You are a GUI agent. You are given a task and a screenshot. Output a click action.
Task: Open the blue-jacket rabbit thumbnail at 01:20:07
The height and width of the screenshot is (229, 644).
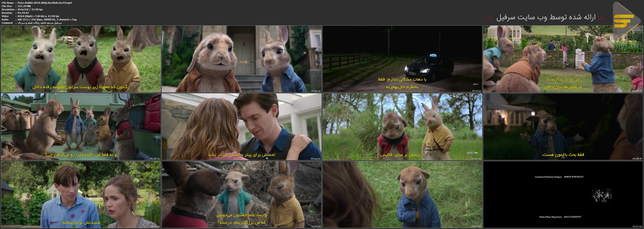click(402, 194)
